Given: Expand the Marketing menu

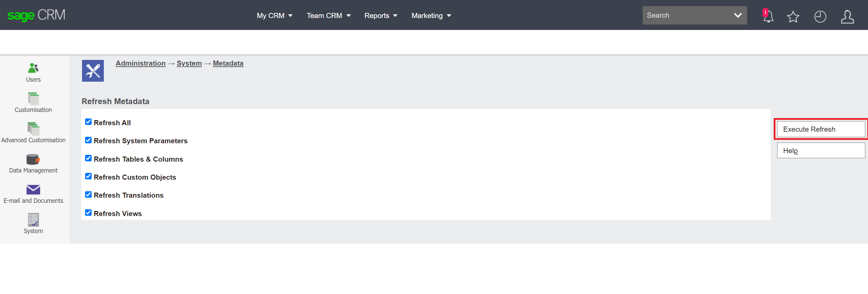Looking at the screenshot, I should pos(431,16).
